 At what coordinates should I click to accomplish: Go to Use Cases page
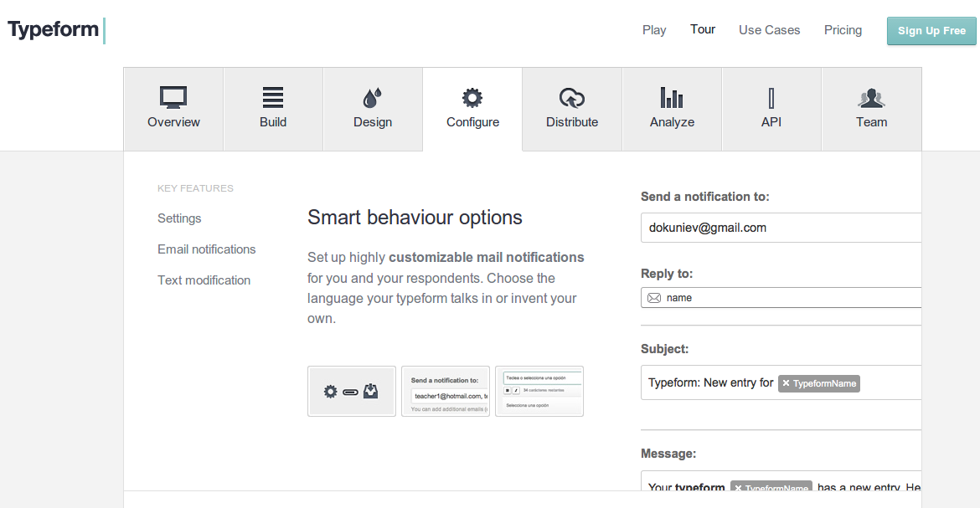pyautogui.click(x=770, y=30)
